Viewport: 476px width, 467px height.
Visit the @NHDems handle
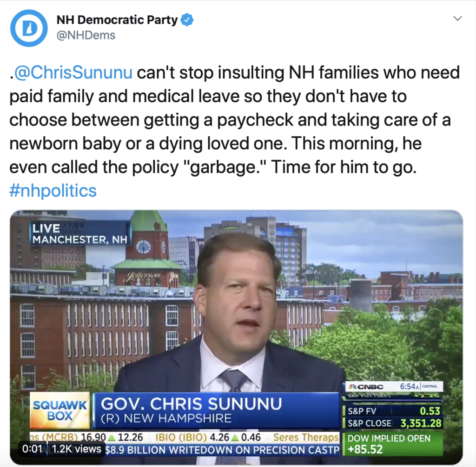pos(86,35)
